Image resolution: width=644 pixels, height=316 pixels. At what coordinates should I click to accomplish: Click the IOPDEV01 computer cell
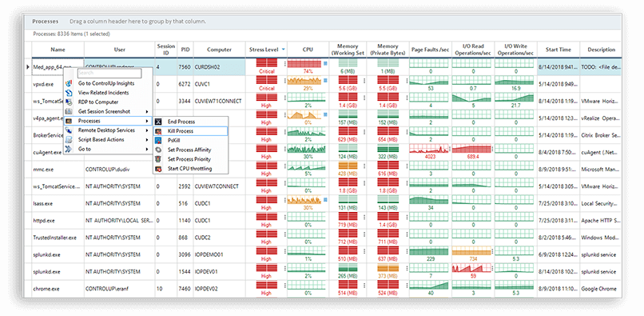pos(219,271)
